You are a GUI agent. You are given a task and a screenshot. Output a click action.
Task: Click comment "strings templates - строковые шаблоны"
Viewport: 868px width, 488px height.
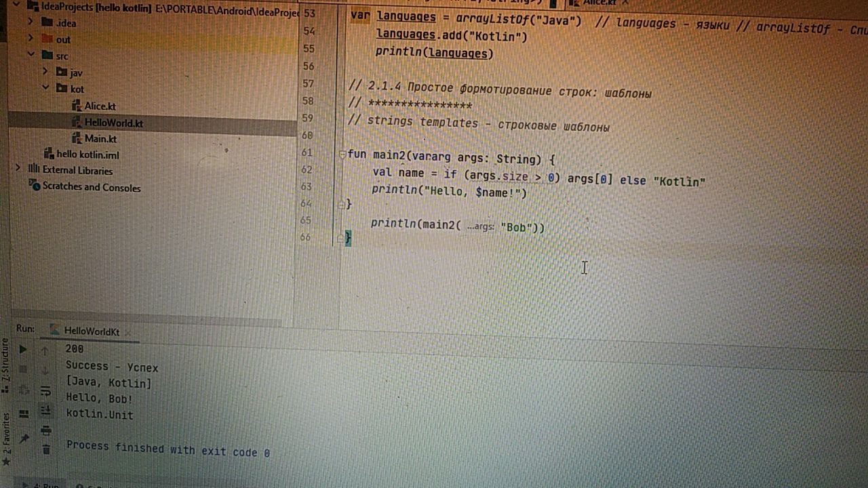coord(479,124)
